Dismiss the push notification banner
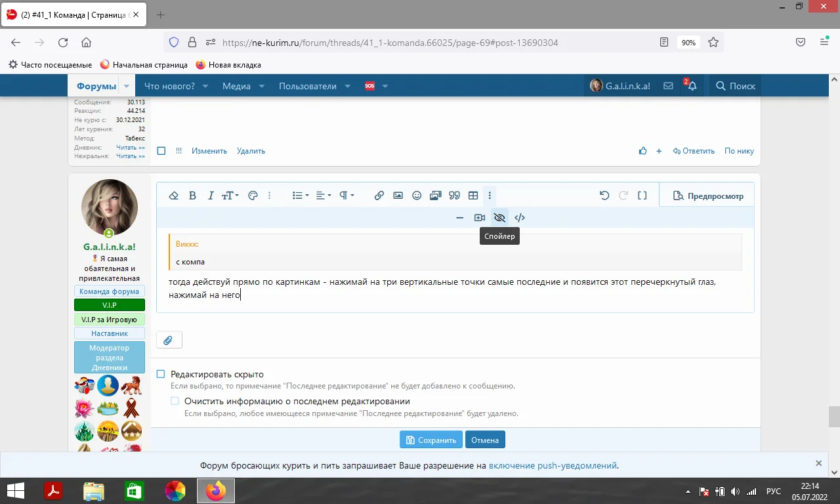 coord(818,463)
